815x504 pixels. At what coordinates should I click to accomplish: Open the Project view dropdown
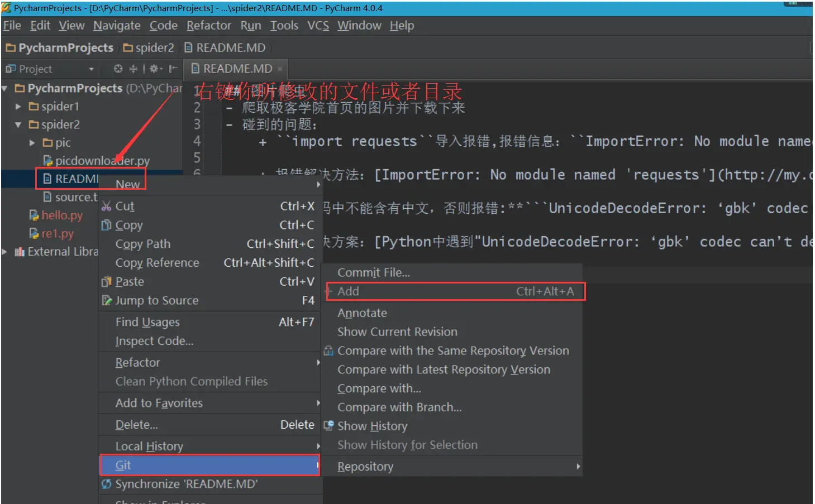pyautogui.click(x=91, y=69)
